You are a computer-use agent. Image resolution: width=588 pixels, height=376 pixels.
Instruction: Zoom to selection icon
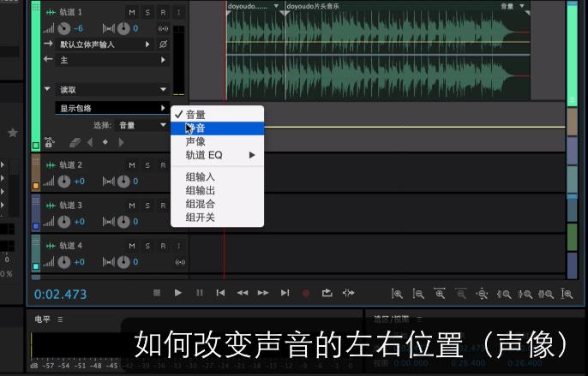click(x=546, y=295)
